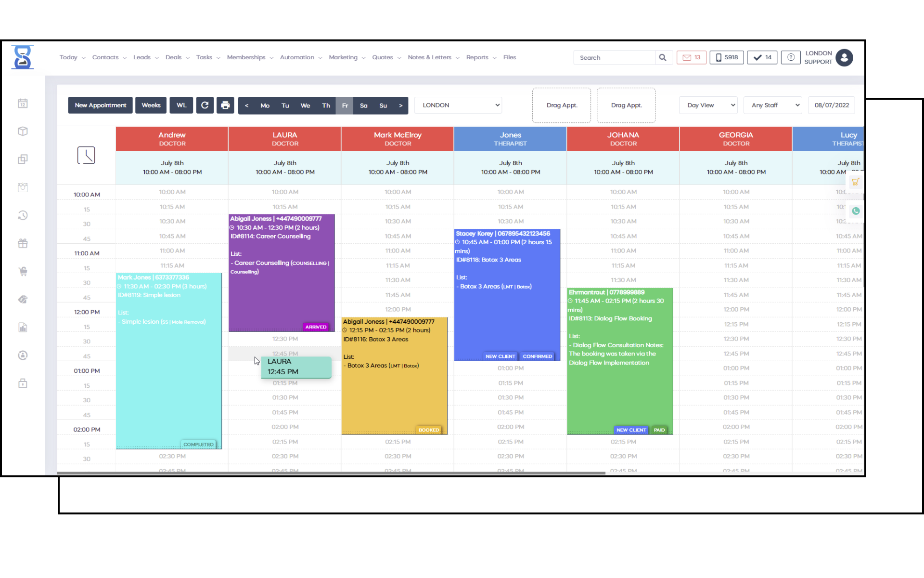The image size is (924, 578).
Task: Click the search magnifier icon
Action: (x=663, y=57)
